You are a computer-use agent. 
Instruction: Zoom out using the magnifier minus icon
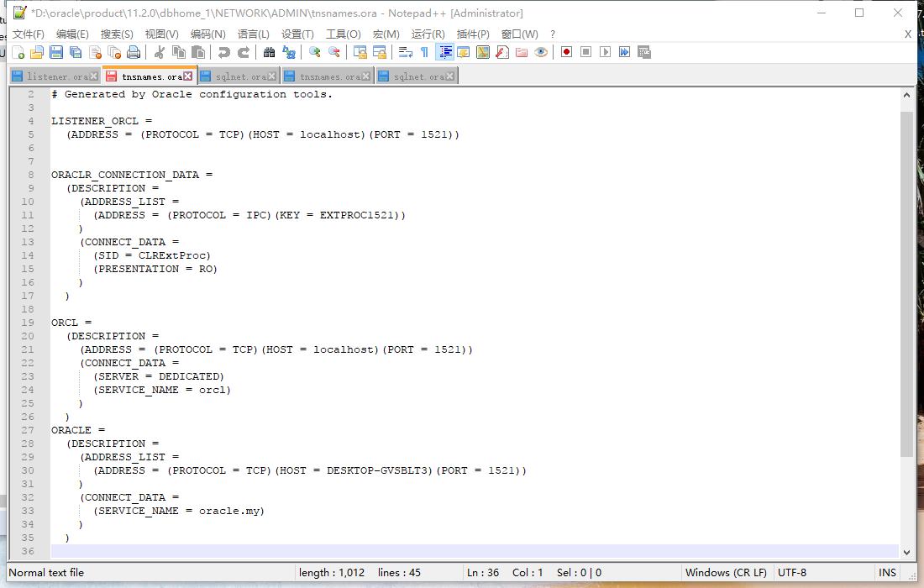pos(334,52)
